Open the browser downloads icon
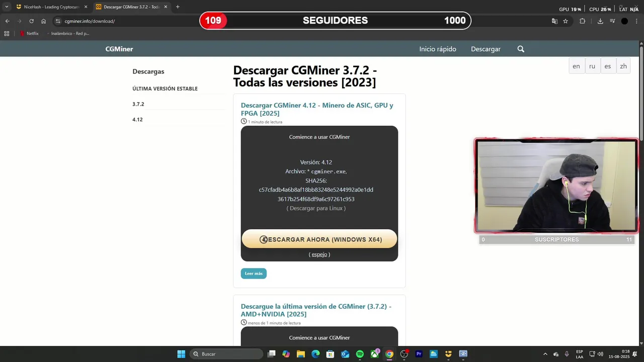 pos(600,21)
